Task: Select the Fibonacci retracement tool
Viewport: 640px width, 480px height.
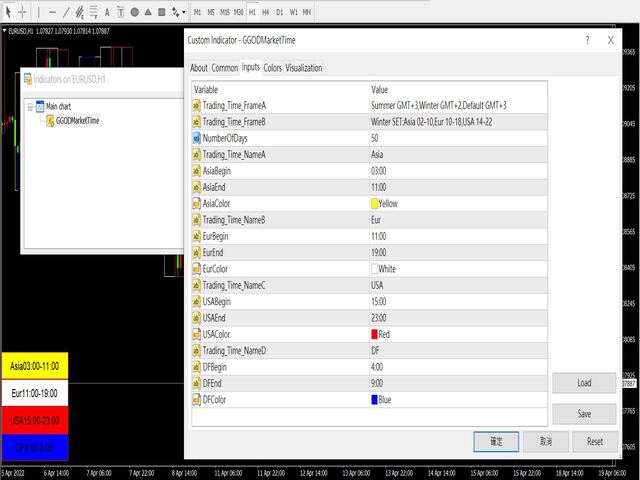Action: tap(93, 12)
